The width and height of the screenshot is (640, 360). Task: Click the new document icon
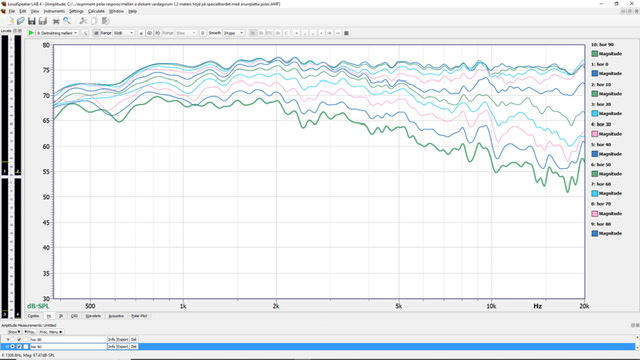(10, 21)
